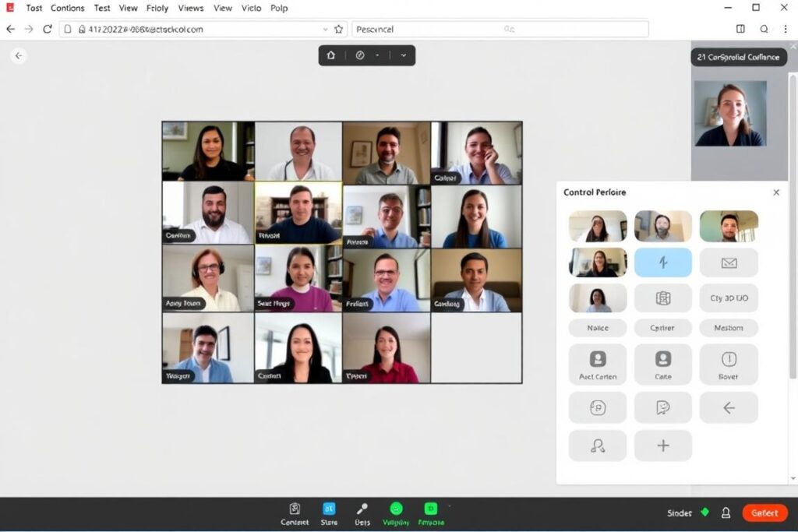This screenshot has width=798, height=532.
Task: Select the Aney Toum video tile
Action: point(208,279)
